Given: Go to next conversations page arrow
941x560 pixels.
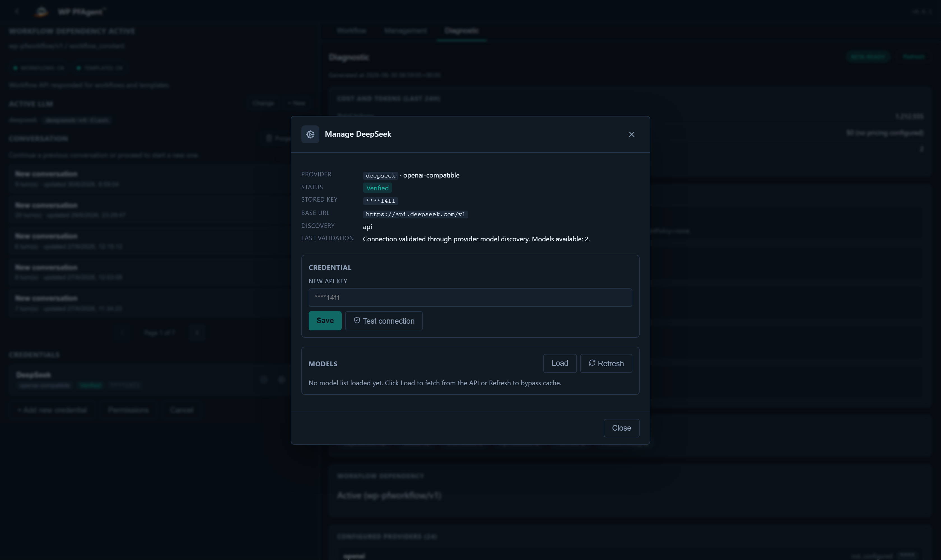Looking at the screenshot, I should point(197,333).
